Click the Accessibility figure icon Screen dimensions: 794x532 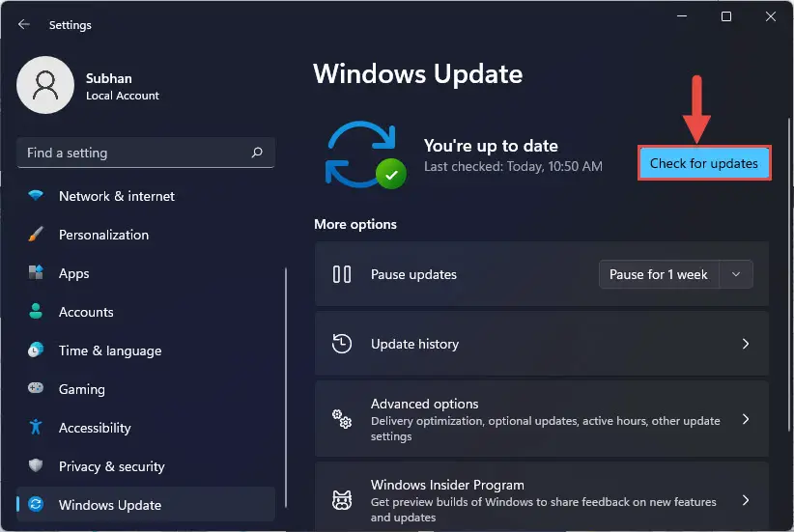[x=36, y=427]
